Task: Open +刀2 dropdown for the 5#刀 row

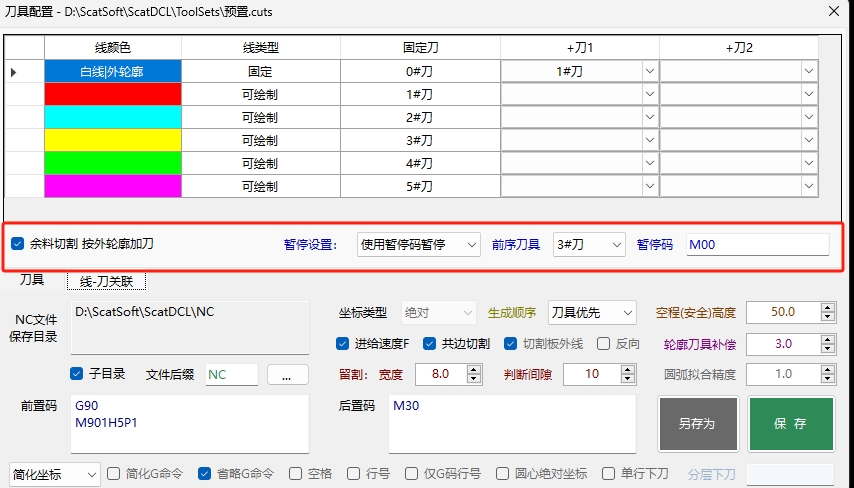Action: tap(809, 186)
